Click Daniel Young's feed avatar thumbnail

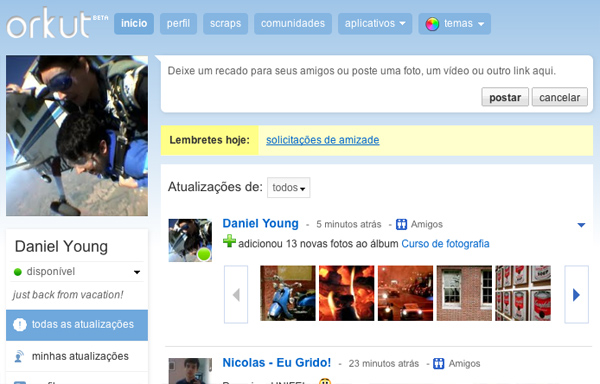tap(190, 240)
